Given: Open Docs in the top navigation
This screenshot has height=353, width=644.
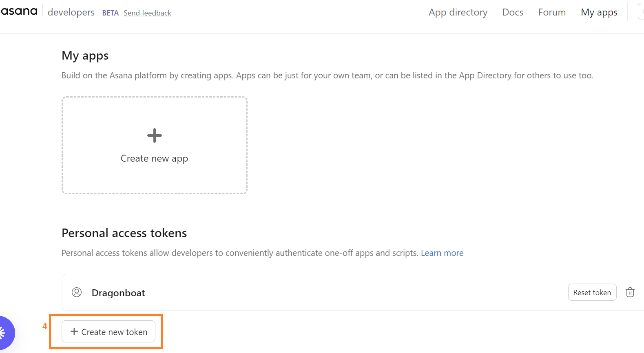Looking at the screenshot, I should (x=513, y=12).
